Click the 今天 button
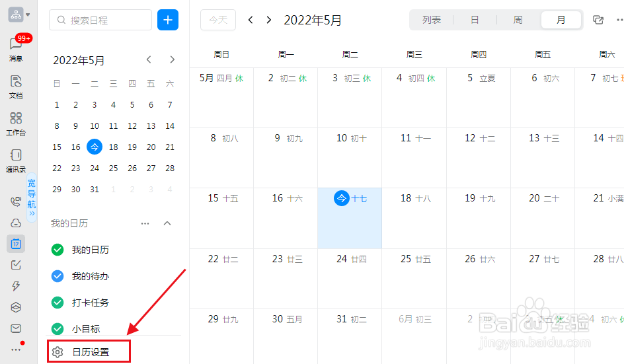The height and width of the screenshot is (364, 624). point(218,20)
